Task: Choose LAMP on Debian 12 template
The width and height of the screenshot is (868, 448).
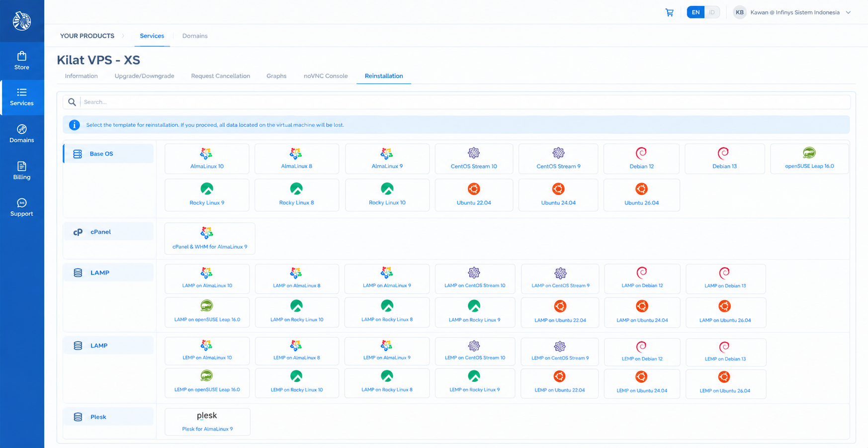Action: pyautogui.click(x=642, y=278)
